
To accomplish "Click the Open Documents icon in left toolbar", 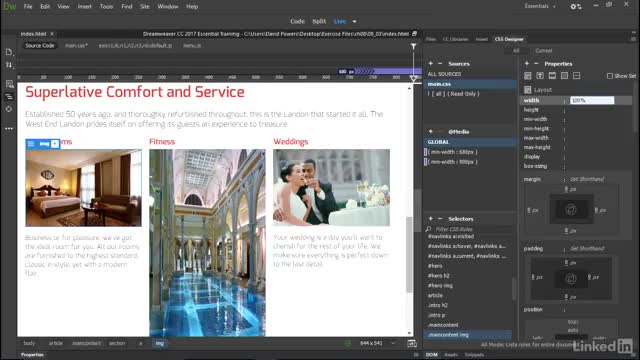I will (x=9, y=52).
